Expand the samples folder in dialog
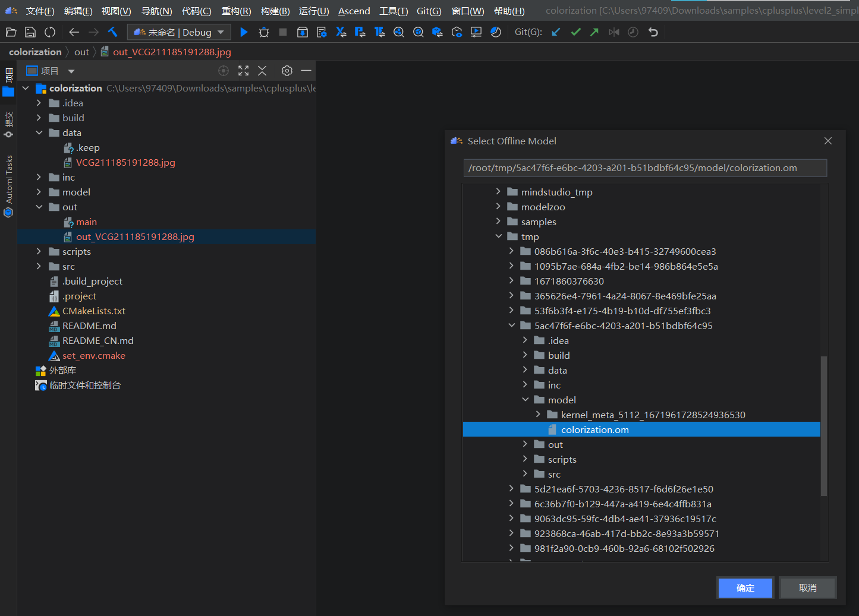 pyautogui.click(x=498, y=222)
